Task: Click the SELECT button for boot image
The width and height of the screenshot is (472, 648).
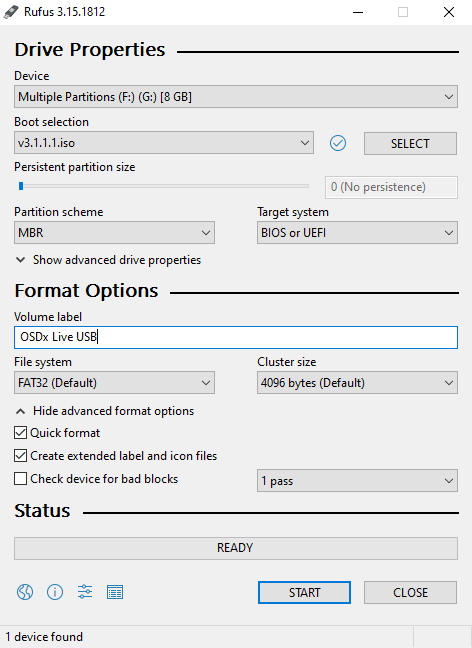Action: (410, 143)
